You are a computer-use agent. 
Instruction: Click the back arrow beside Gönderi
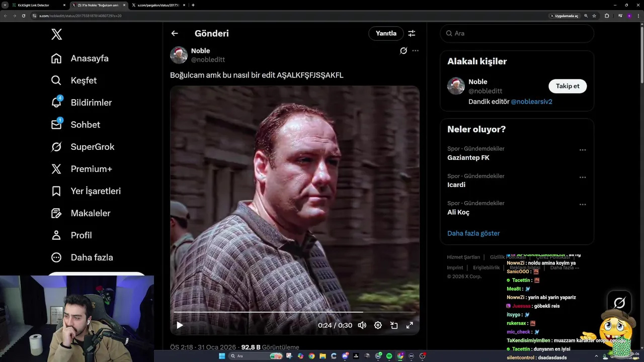click(175, 33)
